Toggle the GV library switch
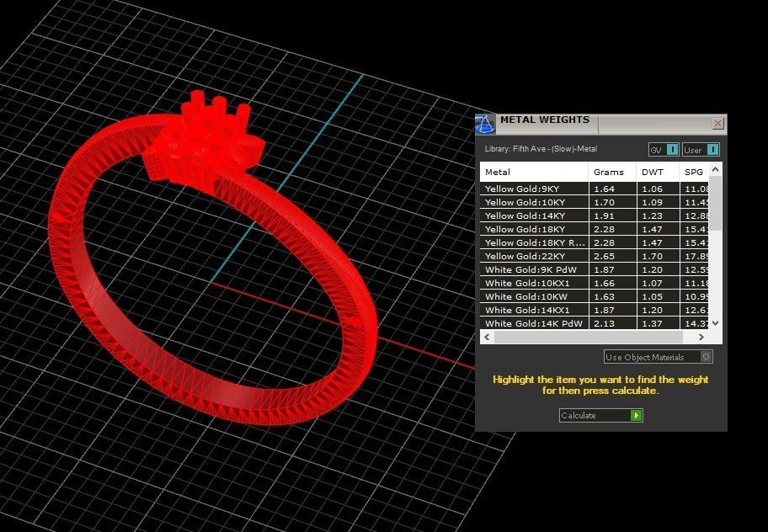 point(664,150)
